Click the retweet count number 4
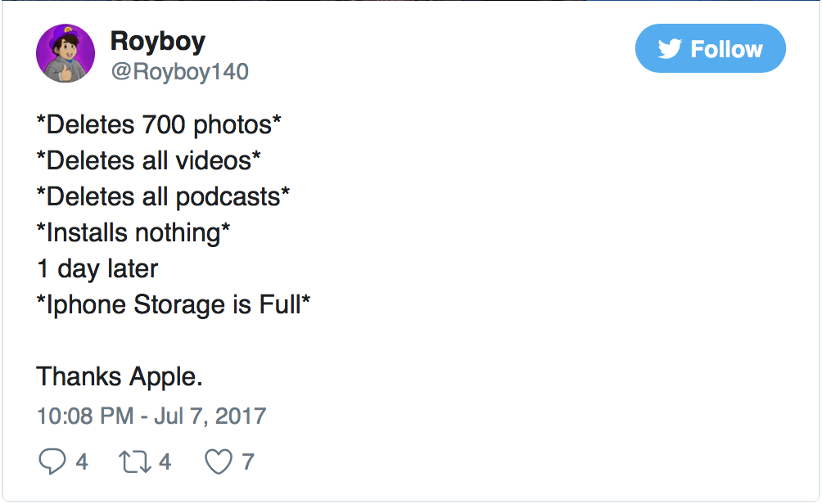822x504 pixels. (x=165, y=461)
